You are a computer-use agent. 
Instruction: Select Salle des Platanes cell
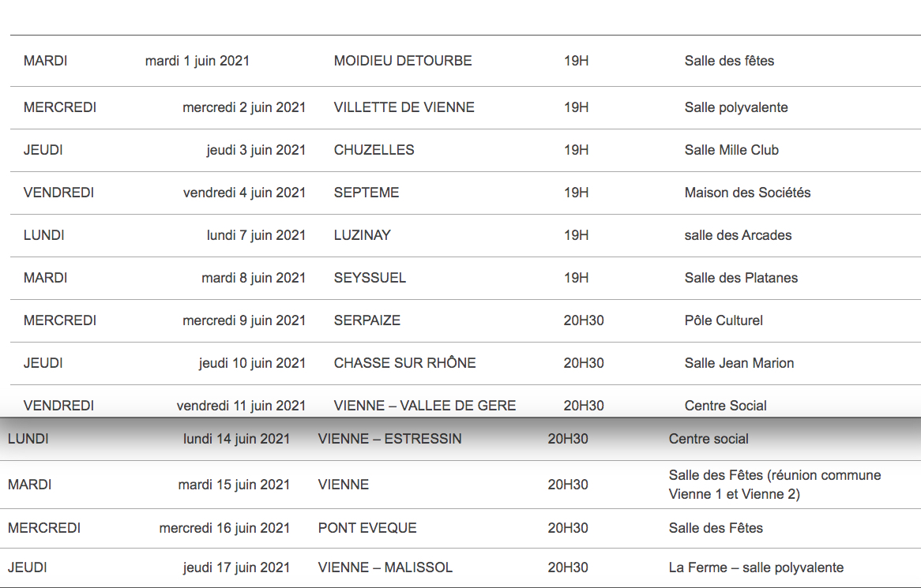pyautogui.click(x=741, y=278)
